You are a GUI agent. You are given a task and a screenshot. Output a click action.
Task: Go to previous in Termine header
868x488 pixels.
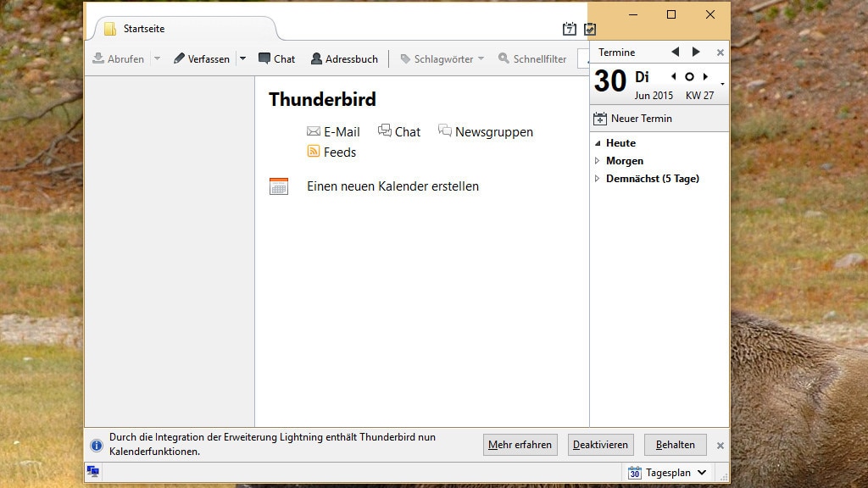tap(675, 52)
